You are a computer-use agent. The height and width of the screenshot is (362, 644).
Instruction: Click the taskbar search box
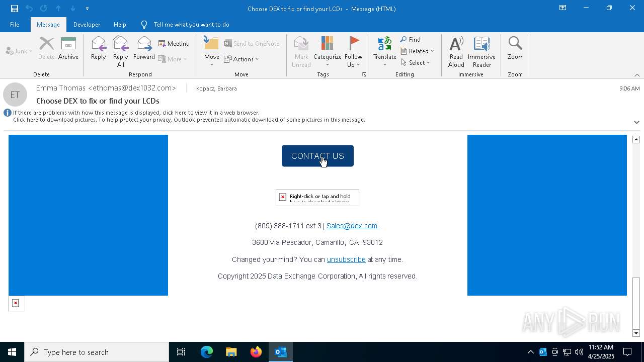[x=97, y=352]
